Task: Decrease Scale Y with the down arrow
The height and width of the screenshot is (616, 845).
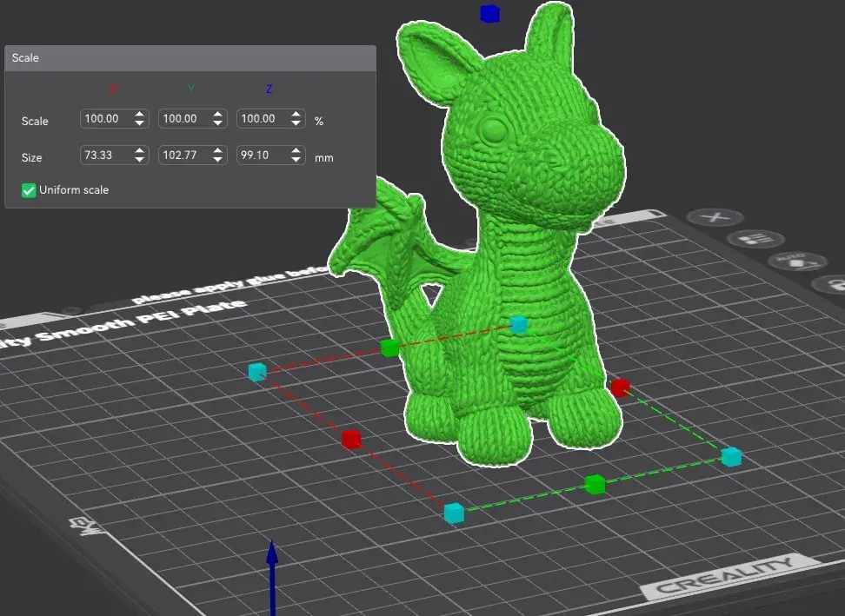Action: 217,123
